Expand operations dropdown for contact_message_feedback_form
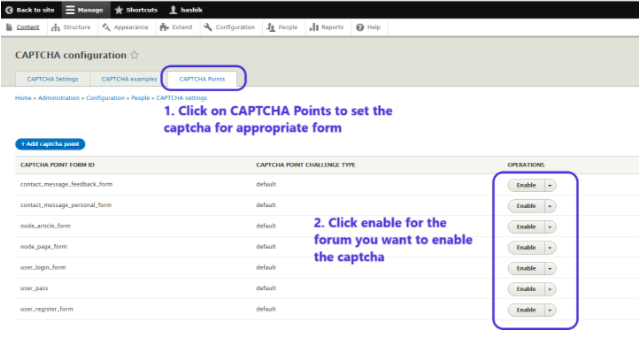This screenshot has height=360, width=640. coord(550,185)
